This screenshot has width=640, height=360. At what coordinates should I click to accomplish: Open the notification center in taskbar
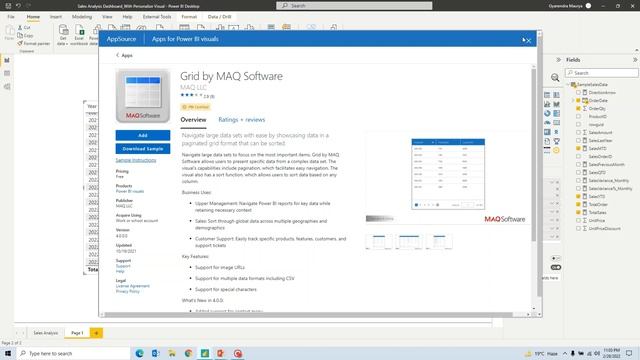pos(629,353)
